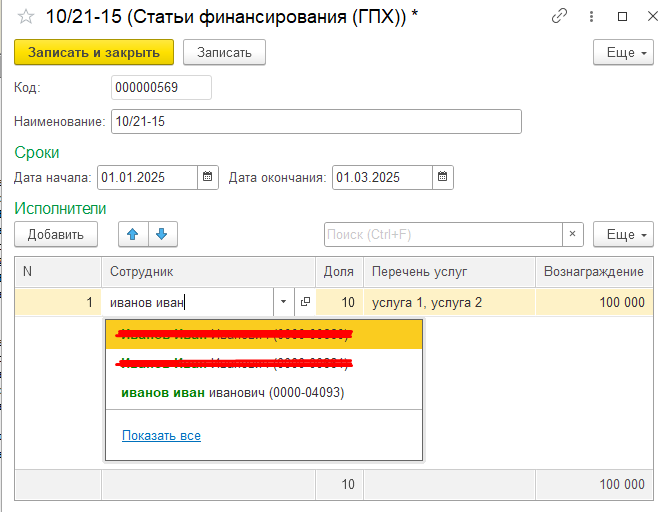Focus the Поиск (Ctrl+F) search box

click(443, 234)
